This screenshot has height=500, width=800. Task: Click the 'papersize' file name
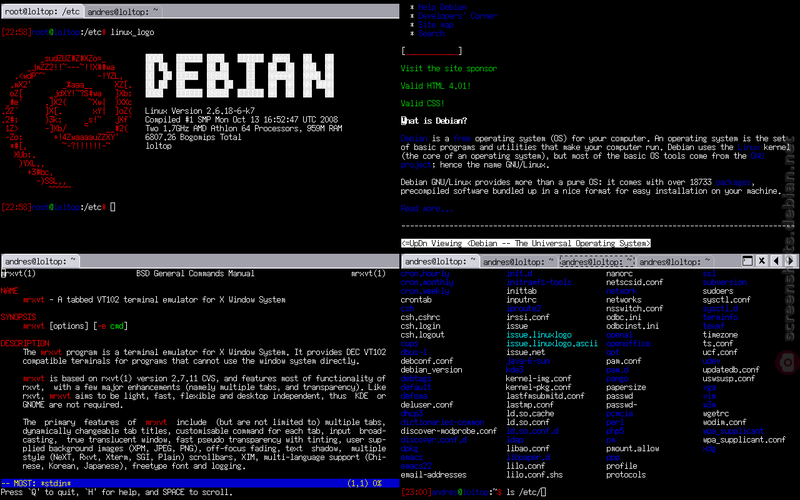tap(626, 387)
